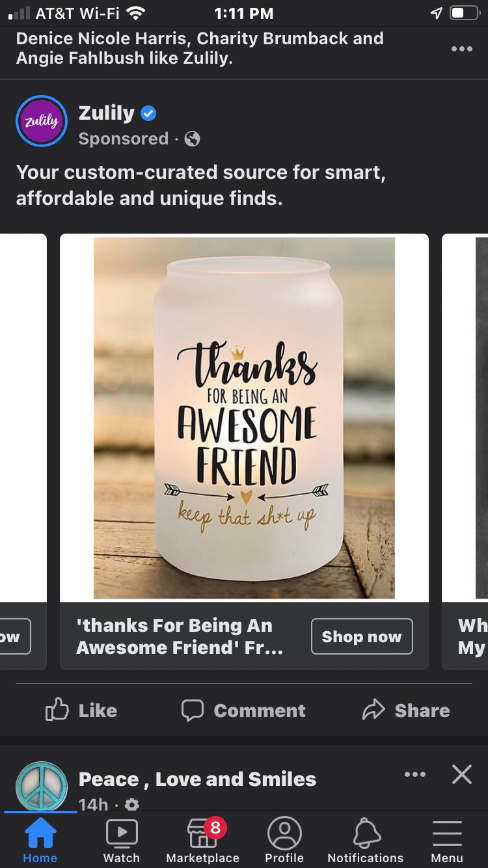Open the Comment speech bubble
Screen dimensions: 488x868
(x=192, y=710)
